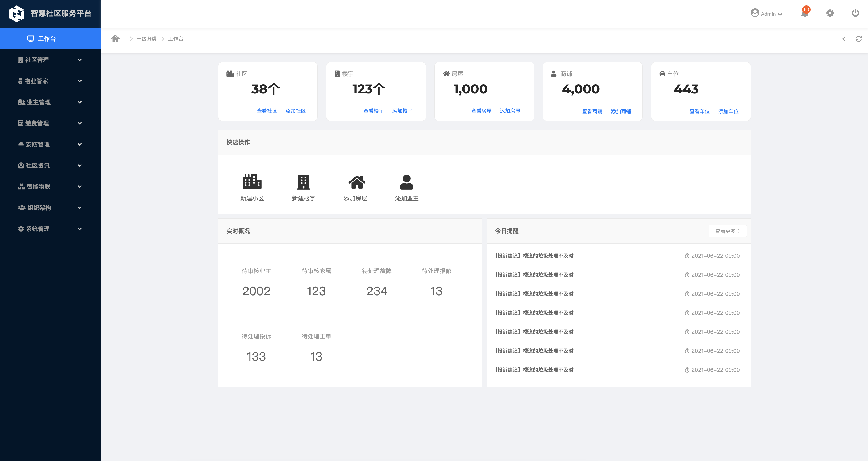This screenshot has height=461, width=868.
Task: Click the 查看车位 link
Action: (700, 111)
